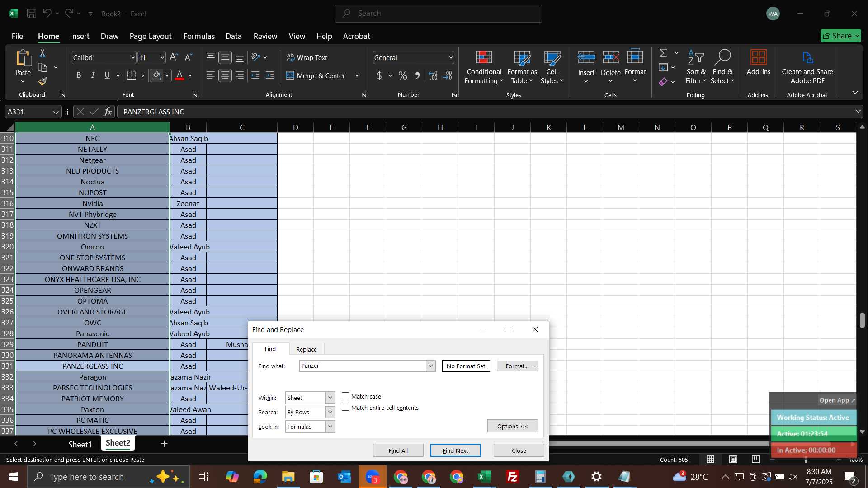Open the Data ribbon tab
This screenshot has height=488, width=868.
point(233,36)
